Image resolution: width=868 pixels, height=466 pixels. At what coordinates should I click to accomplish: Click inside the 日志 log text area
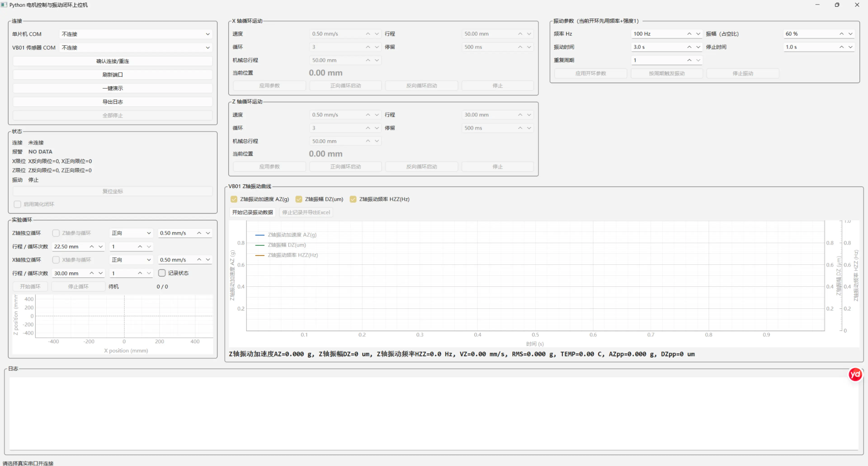(x=434, y=413)
